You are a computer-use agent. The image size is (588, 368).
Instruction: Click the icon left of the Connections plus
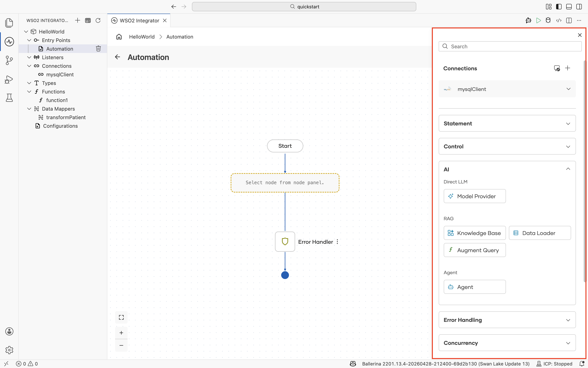click(557, 68)
